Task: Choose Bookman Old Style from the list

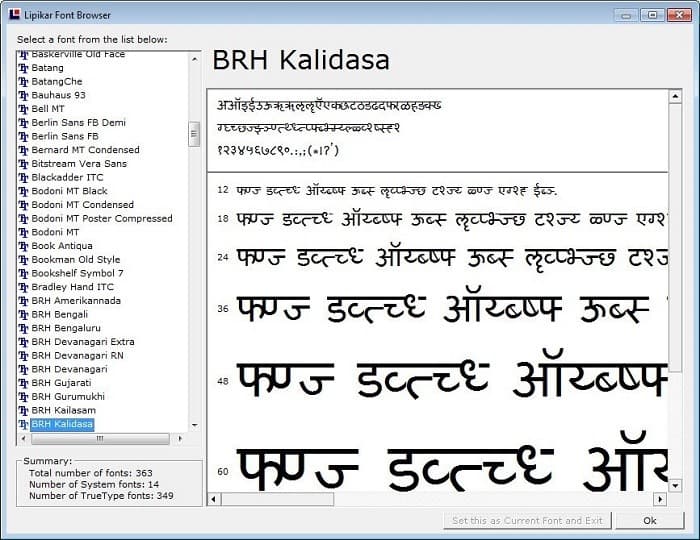Action: click(75, 260)
